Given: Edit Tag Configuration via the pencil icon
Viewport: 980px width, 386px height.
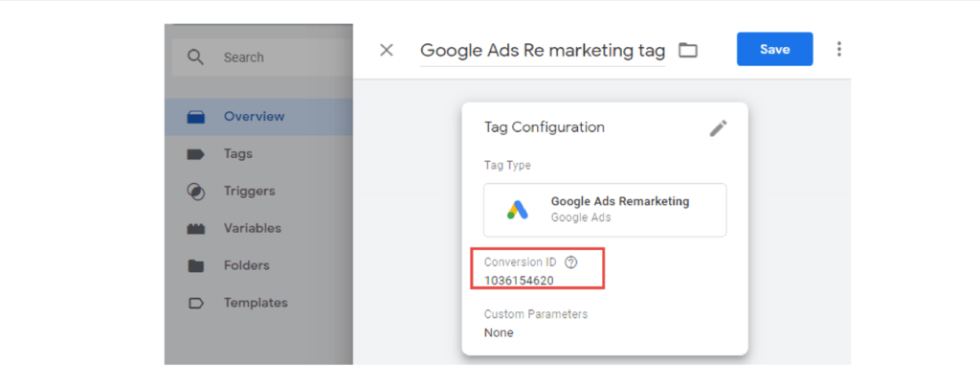Looking at the screenshot, I should (718, 128).
